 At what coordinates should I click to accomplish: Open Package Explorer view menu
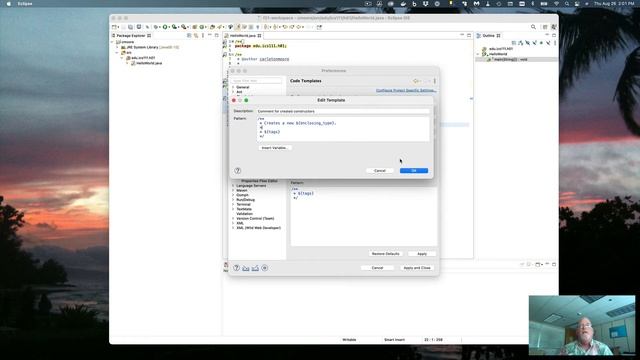coord(203,36)
